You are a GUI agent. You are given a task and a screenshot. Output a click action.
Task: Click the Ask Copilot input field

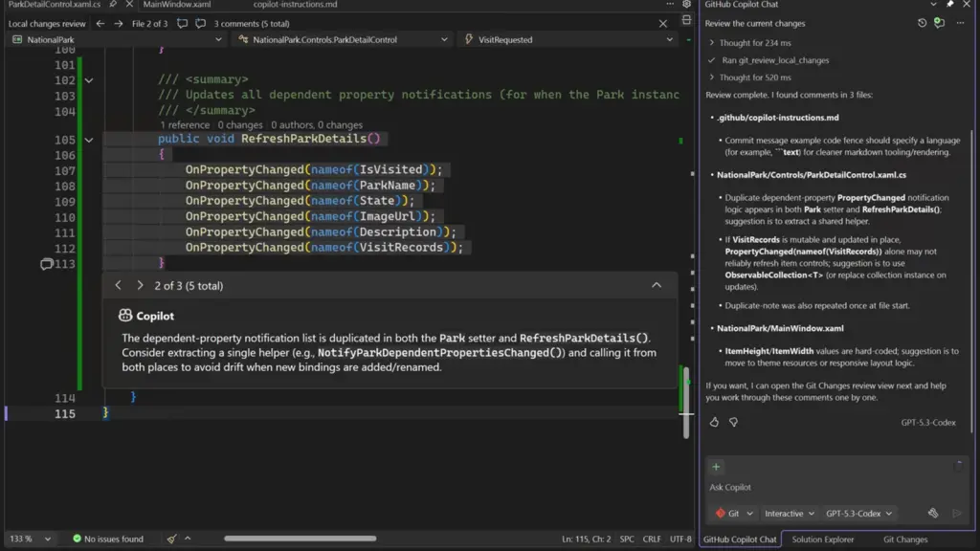click(x=835, y=487)
